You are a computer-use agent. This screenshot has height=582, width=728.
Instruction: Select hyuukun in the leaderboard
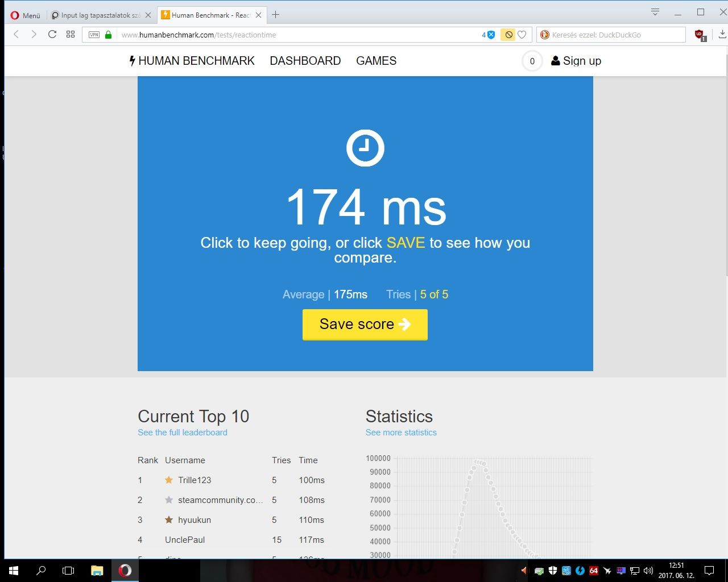pyautogui.click(x=195, y=520)
